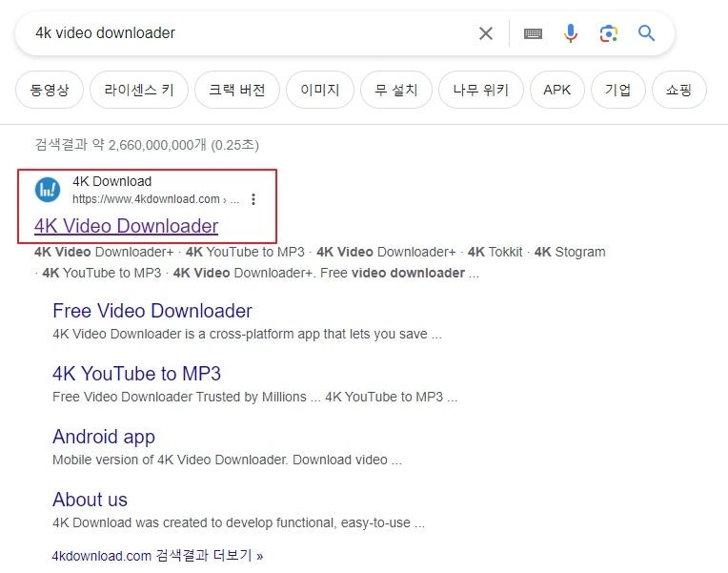Select the 쇼핑 filter chip
The width and height of the screenshot is (728, 573).
pyautogui.click(x=679, y=90)
